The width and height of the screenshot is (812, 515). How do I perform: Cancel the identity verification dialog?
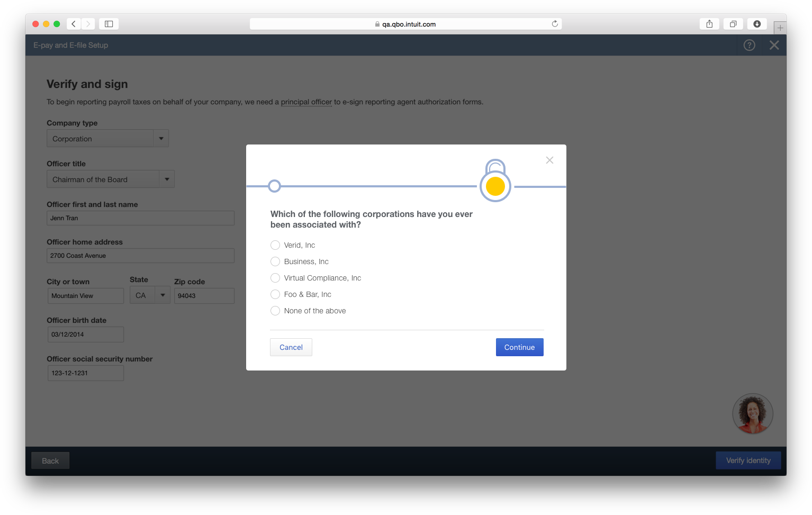coord(291,347)
